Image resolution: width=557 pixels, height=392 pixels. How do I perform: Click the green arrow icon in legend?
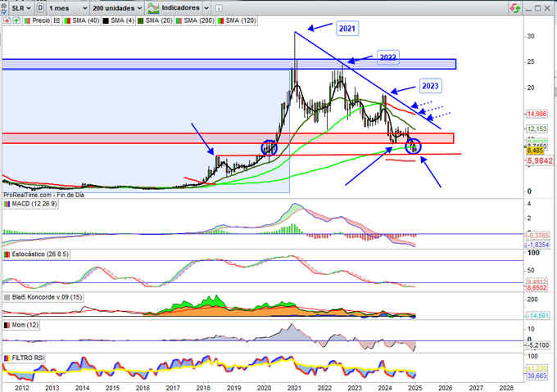pos(16,20)
